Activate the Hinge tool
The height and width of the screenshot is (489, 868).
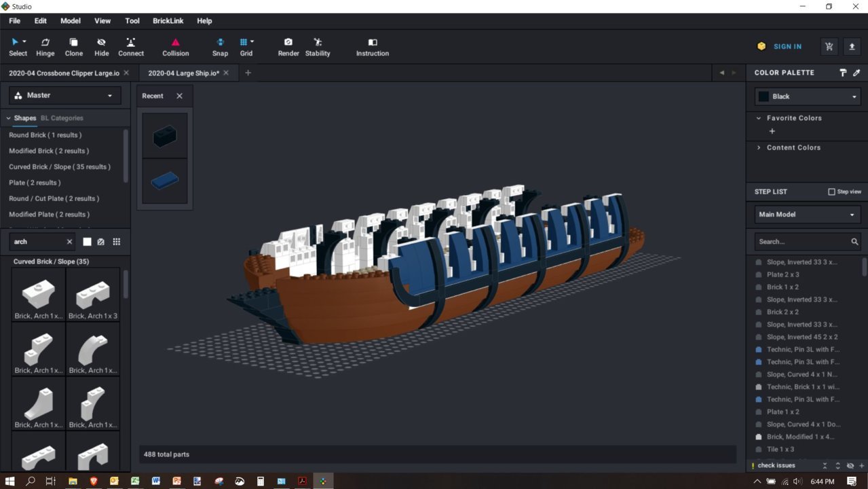[45, 47]
